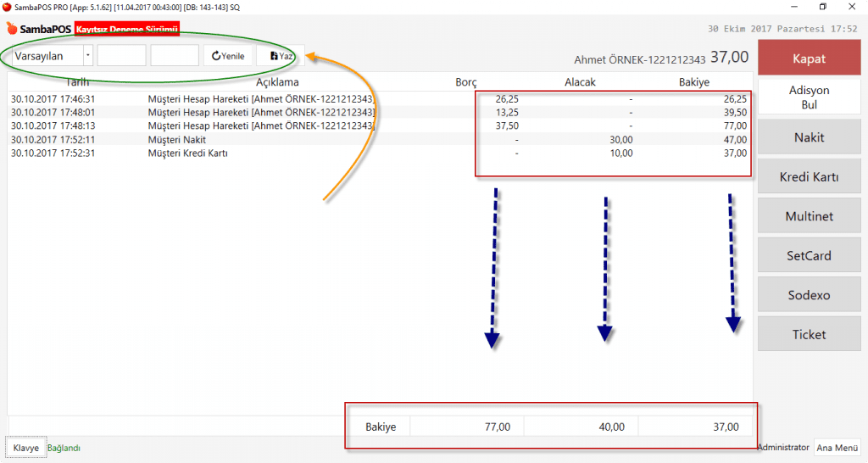Click the SambaPOS logo icon
The height and width of the screenshot is (463, 868).
12,29
